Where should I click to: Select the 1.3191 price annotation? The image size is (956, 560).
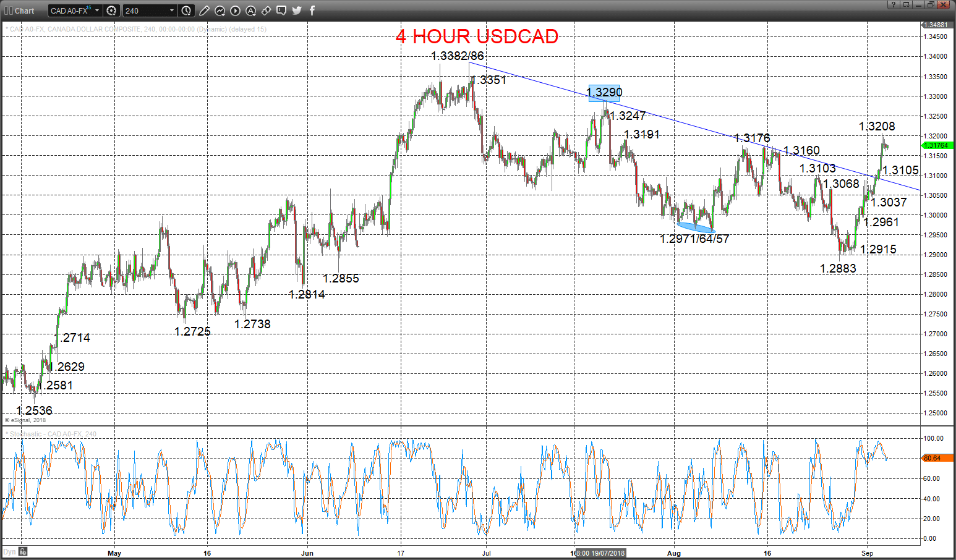642,134
